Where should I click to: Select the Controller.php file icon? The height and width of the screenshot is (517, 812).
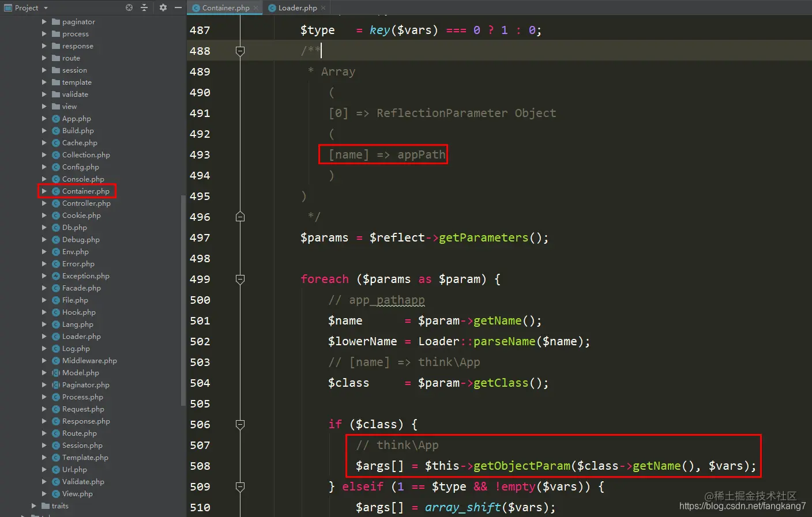click(56, 203)
